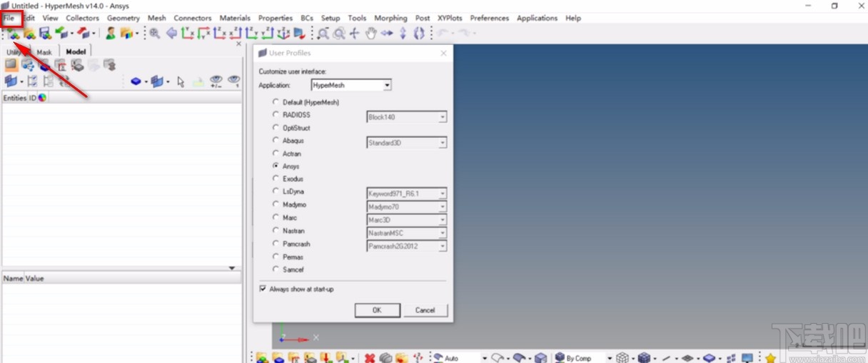This screenshot has width=868, height=363.
Task: Collapse panel with the small down arrow
Action: 231,268
